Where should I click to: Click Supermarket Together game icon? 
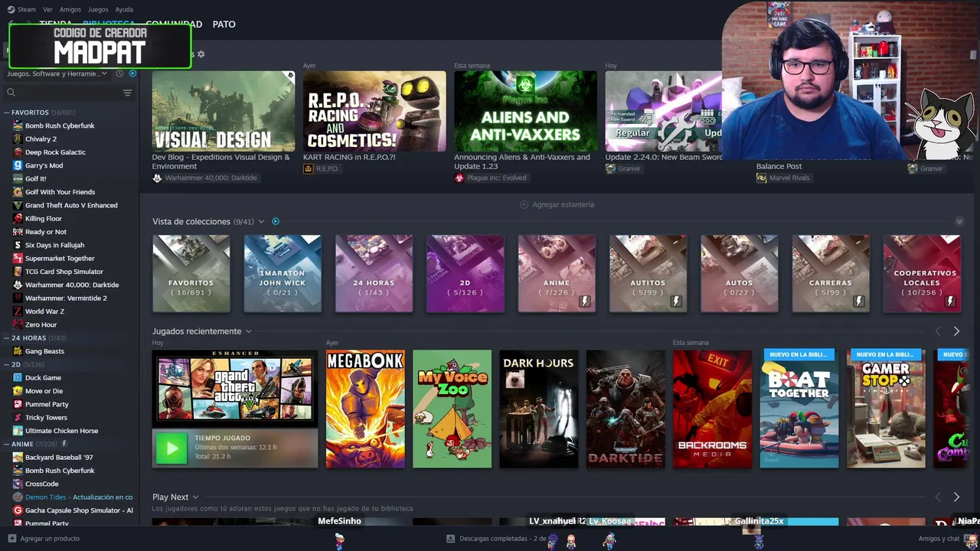pos(18,258)
